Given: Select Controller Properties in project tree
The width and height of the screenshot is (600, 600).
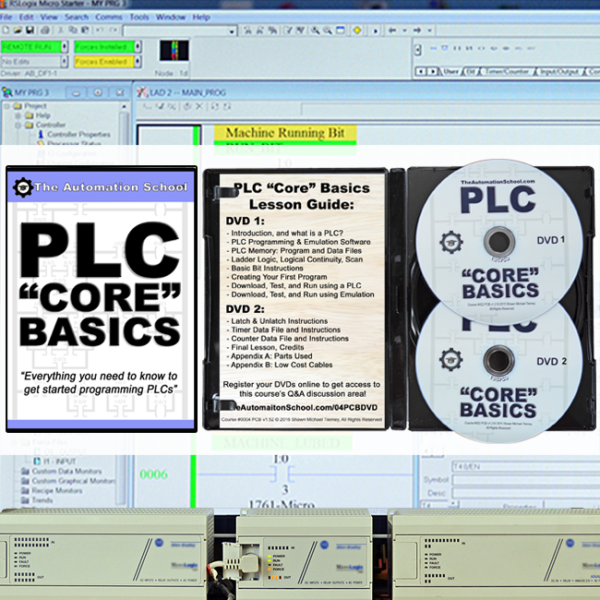Looking at the screenshot, I should point(78,134).
